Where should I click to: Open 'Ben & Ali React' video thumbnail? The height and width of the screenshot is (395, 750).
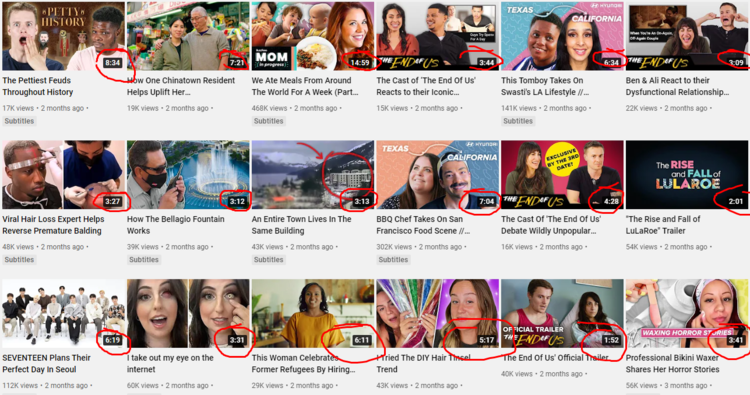[687, 36]
